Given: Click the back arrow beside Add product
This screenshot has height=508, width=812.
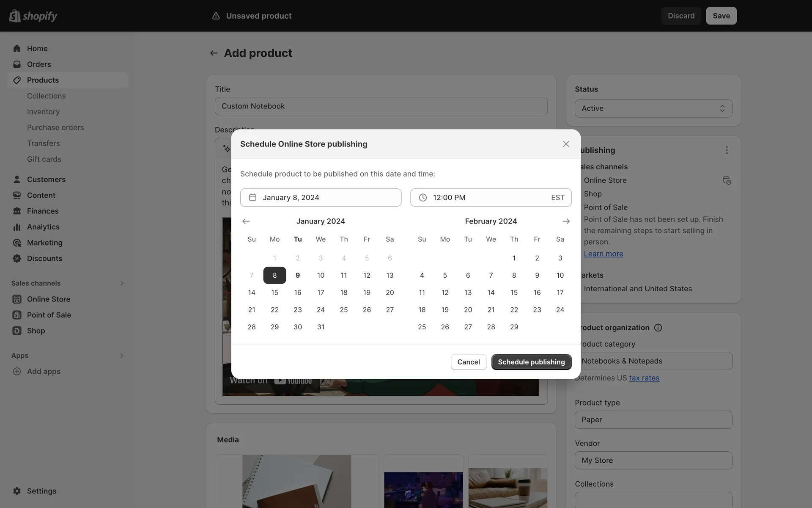Looking at the screenshot, I should point(214,53).
